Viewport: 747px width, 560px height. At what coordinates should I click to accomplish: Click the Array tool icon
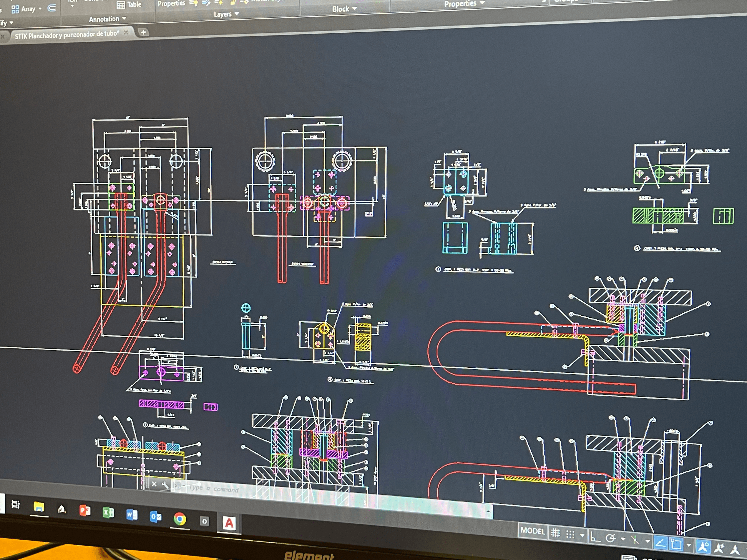15,9
